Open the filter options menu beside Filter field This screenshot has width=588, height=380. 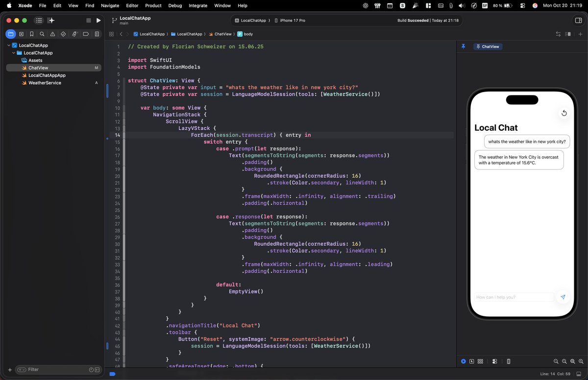click(22, 370)
